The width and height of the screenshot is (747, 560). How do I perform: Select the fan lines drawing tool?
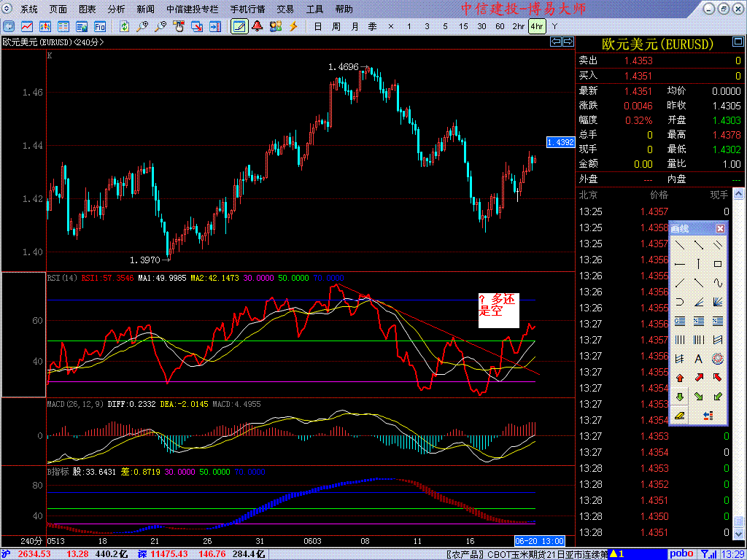coord(718,302)
